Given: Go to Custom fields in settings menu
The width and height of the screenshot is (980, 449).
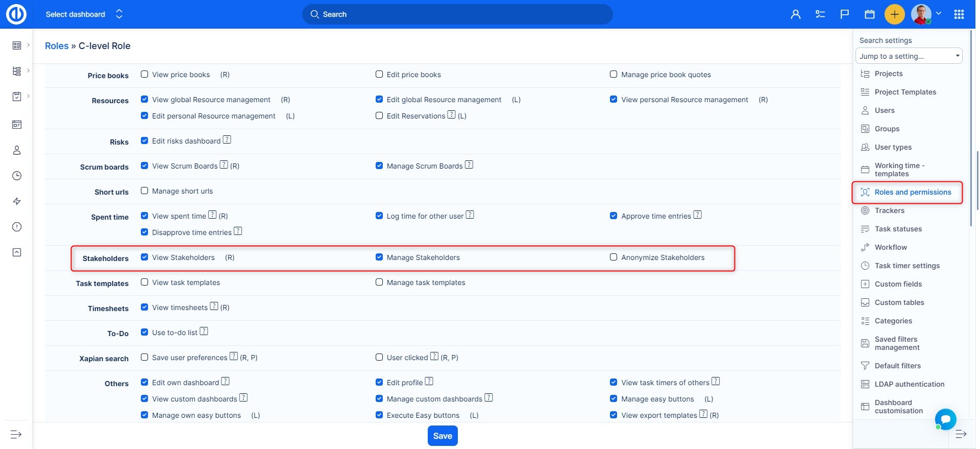Looking at the screenshot, I should (898, 284).
